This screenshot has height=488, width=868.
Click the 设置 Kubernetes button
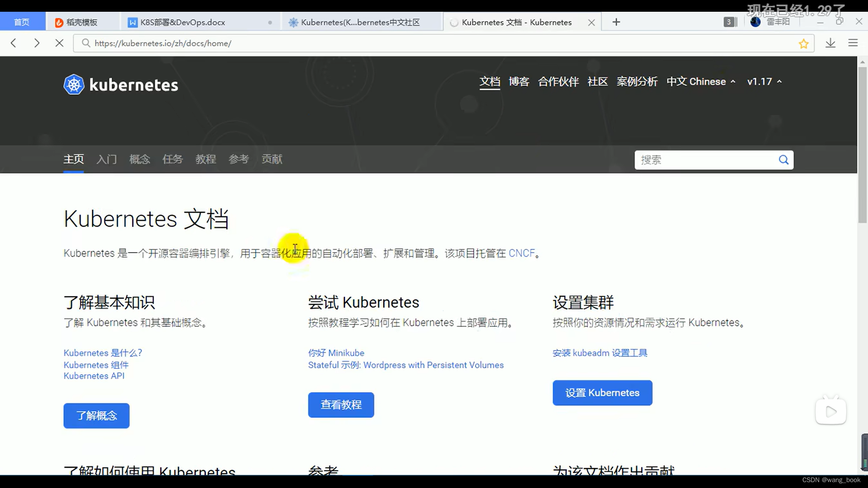(x=602, y=393)
